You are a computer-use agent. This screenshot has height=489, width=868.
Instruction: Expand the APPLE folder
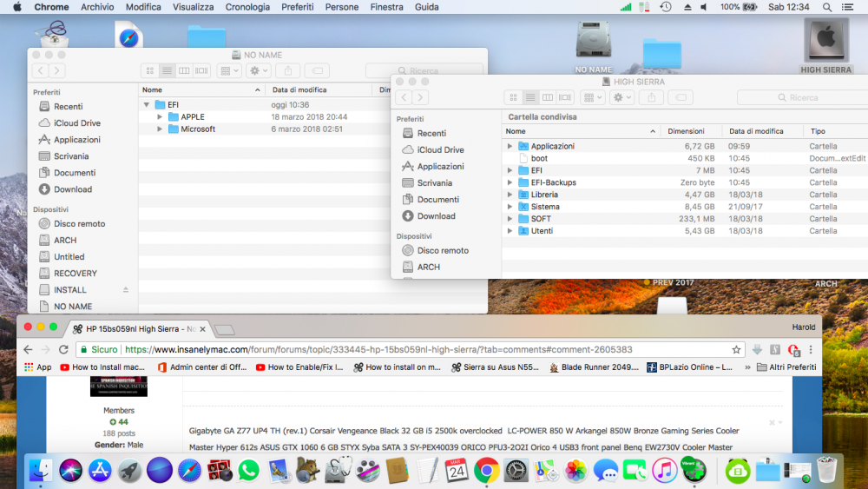(x=160, y=117)
